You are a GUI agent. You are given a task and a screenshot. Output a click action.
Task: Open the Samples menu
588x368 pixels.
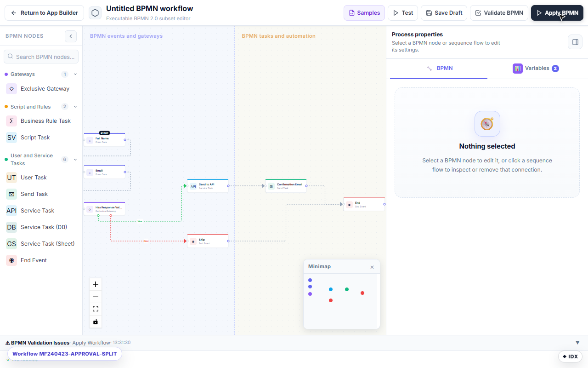pyautogui.click(x=364, y=13)
